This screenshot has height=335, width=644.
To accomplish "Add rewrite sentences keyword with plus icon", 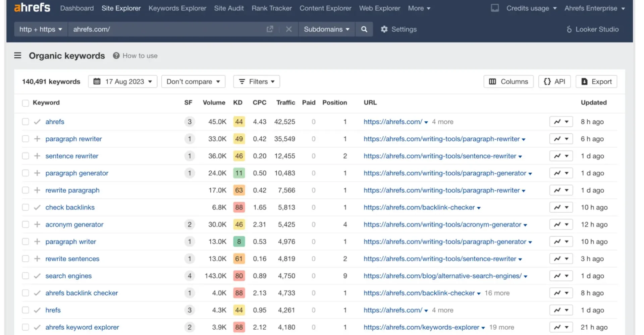I will pos(37,259).
